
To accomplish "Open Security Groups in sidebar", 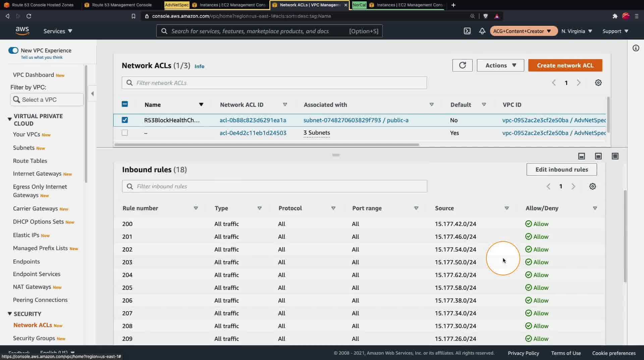I will pos(34,338).
